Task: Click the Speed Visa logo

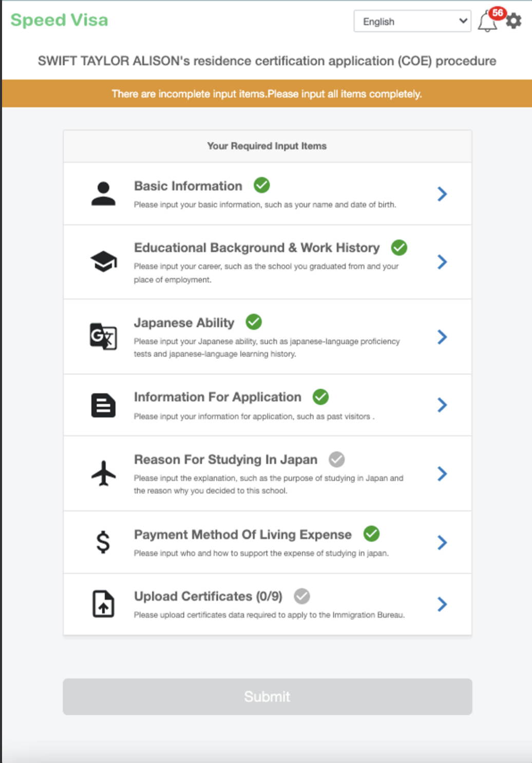Action: 59,20
